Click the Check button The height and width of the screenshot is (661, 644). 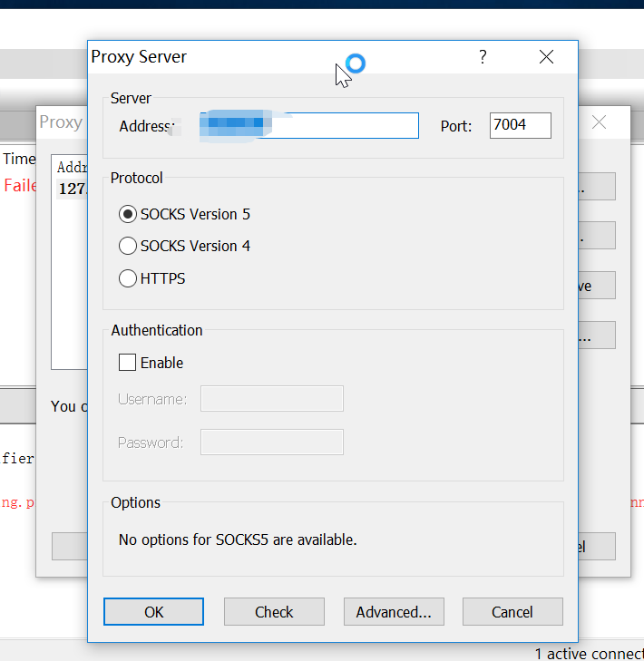[274, 611]
